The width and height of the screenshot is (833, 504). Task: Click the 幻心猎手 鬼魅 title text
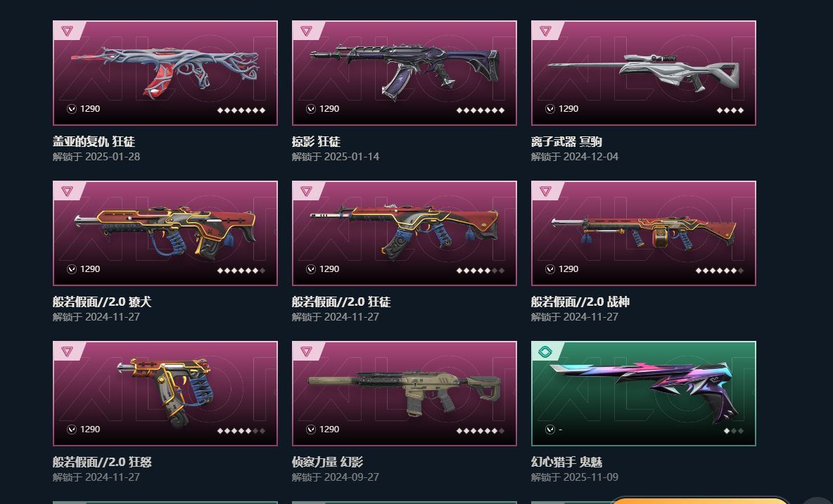pyautogui.click(x=566, y=462)
